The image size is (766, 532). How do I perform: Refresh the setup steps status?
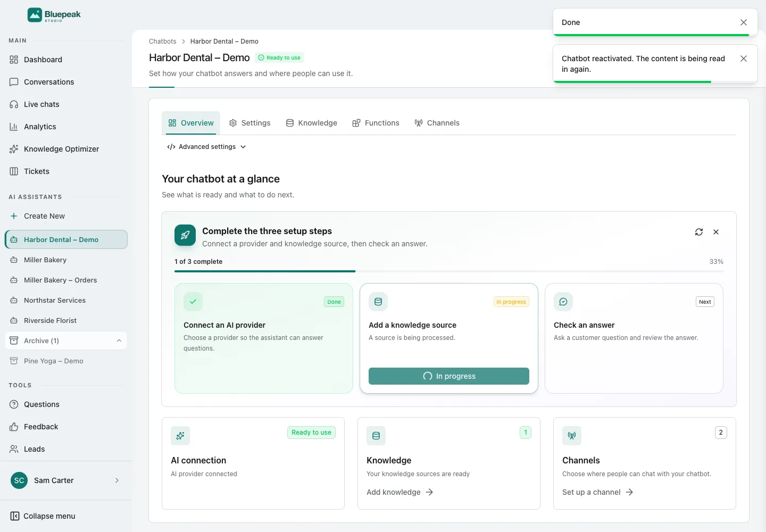click(699, 232)
